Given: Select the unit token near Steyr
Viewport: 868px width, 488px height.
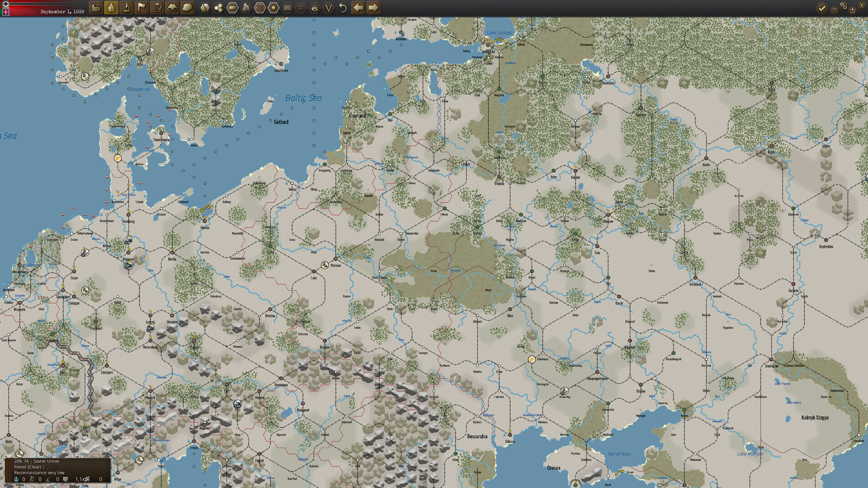Looking at the screenshot, I should [x=237, y=404].
